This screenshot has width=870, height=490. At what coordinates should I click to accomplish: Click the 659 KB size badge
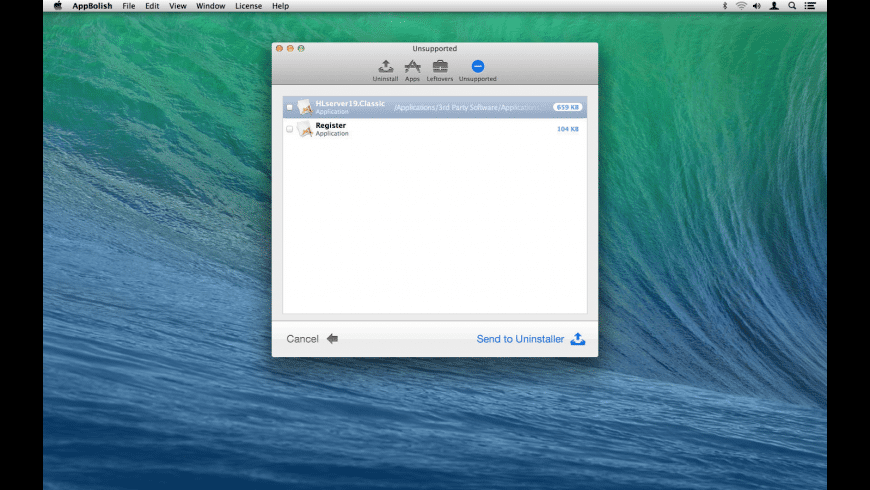tap(568, 107)
